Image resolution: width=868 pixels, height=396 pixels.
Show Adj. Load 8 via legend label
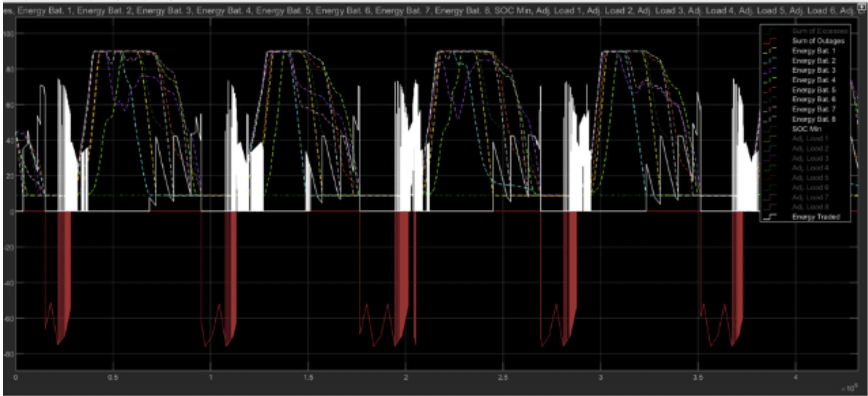click(810, 207)
